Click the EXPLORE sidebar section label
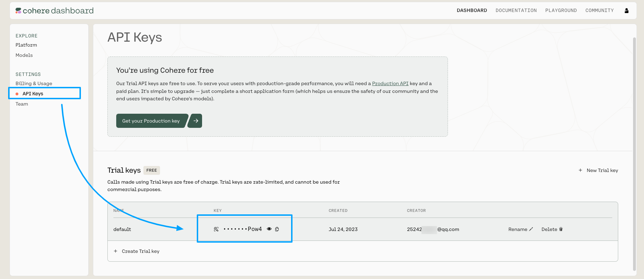The width and height of the screenshot is (644, 279). point(26,36)
